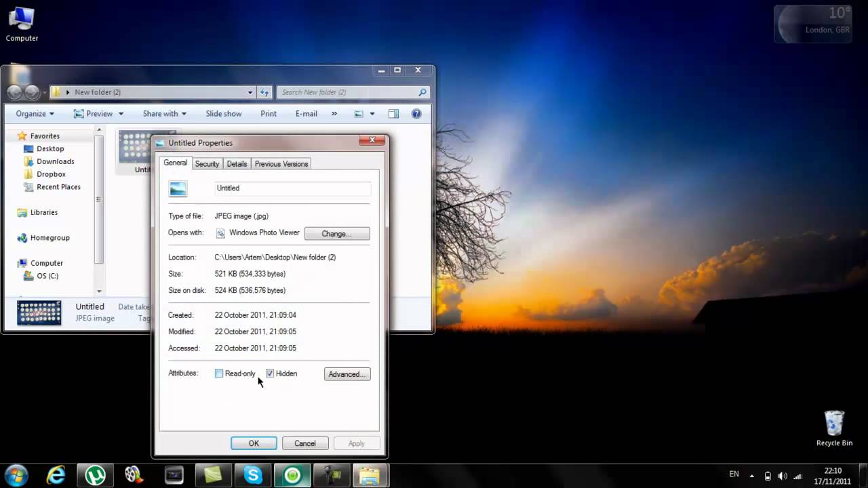This screenshot has width=868, height=488.
Task: Click the refresh icon beside the address bar
Action: tap(264, 92)
